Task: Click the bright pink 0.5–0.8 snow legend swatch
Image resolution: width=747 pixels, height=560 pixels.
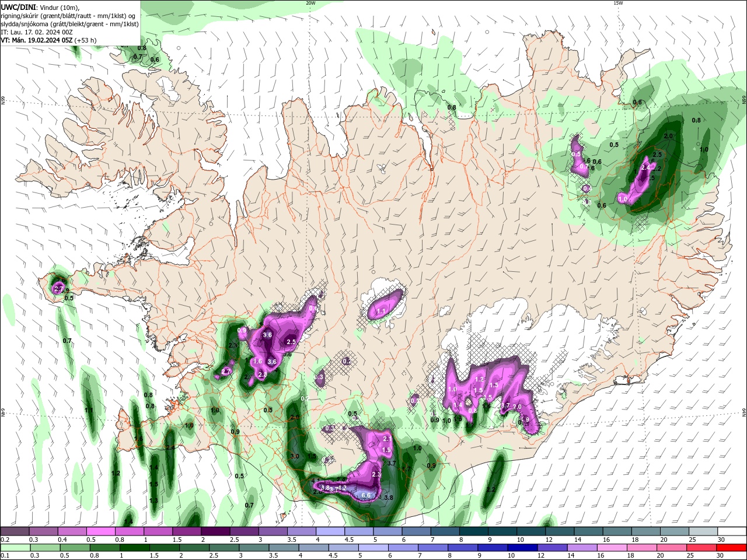Action: click(101, 531)
